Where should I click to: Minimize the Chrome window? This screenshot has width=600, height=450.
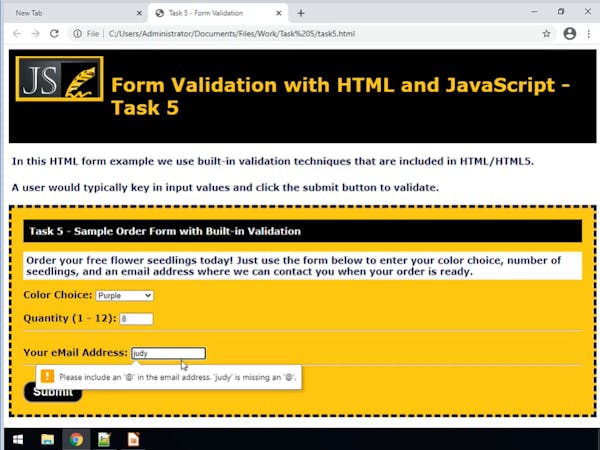(535, 12)
